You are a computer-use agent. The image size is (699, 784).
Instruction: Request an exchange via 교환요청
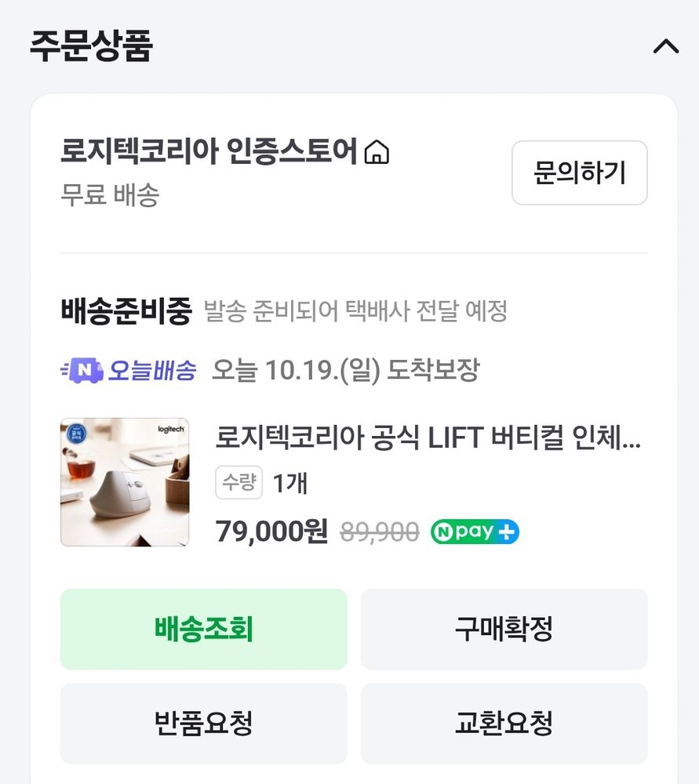pyautogui.click(x=504, y=723)
